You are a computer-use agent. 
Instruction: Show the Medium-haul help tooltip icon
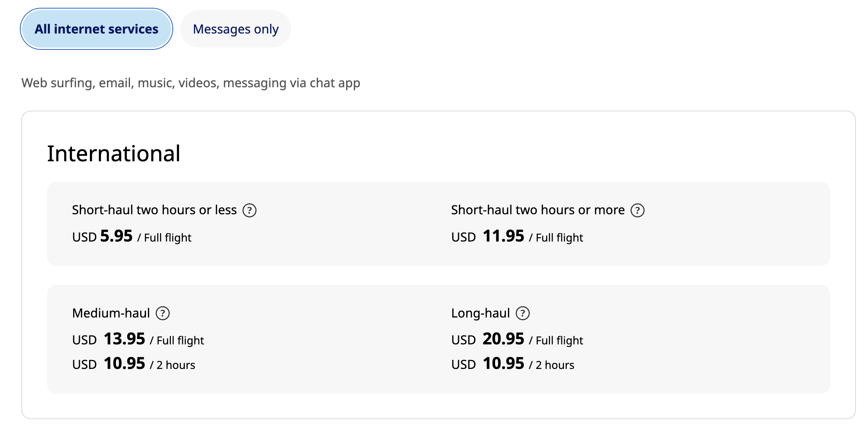(163, 313)
